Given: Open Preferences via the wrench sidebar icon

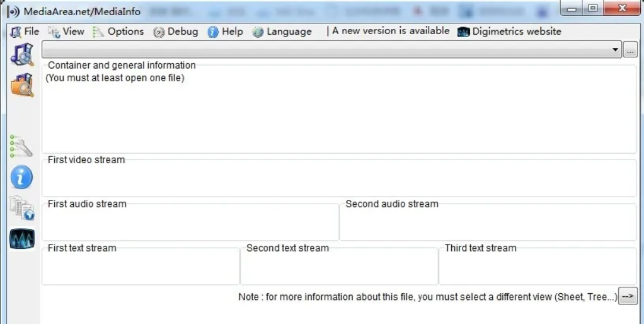Looking at the screenshot, I should coord(21,146).
